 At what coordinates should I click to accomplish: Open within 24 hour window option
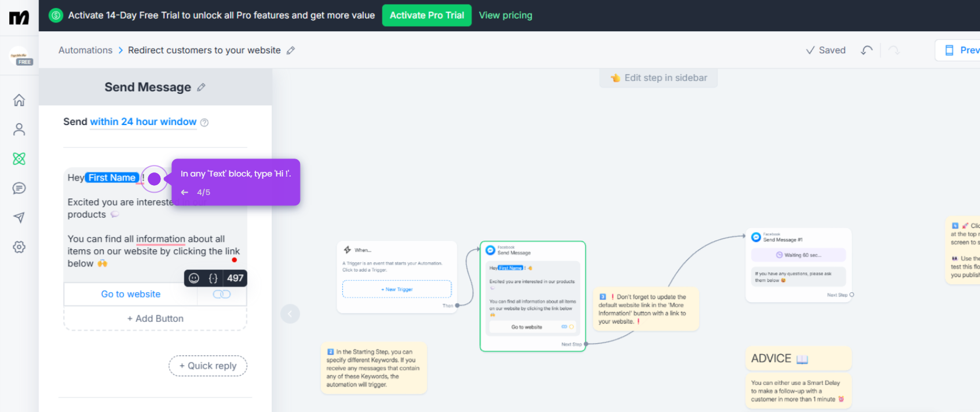coord(143,122)
